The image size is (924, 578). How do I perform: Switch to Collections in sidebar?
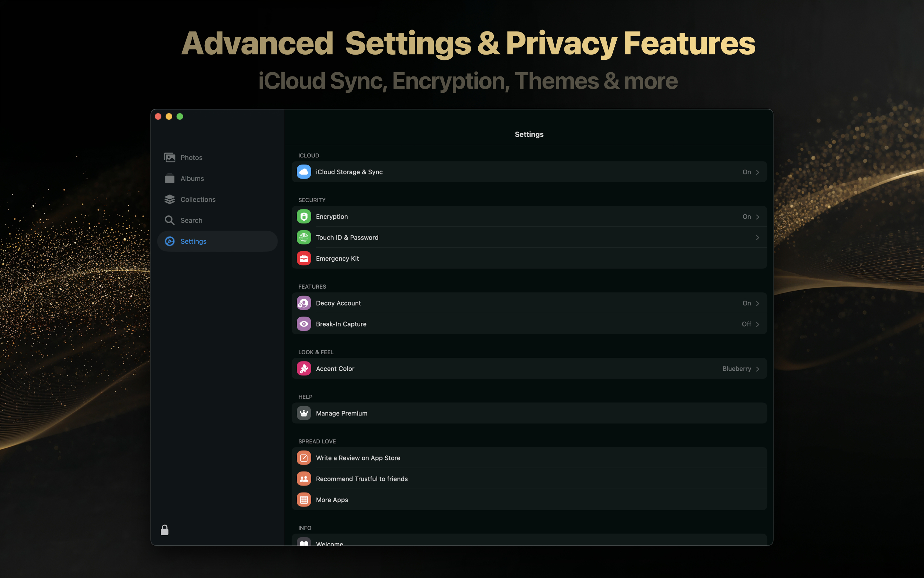[x=217, y=199]
